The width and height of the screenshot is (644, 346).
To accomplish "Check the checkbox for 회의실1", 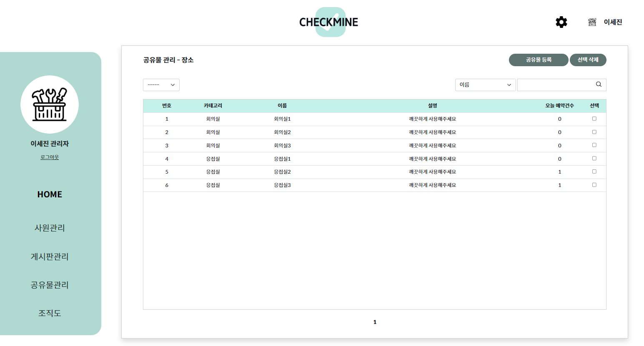I will [594, 119].
